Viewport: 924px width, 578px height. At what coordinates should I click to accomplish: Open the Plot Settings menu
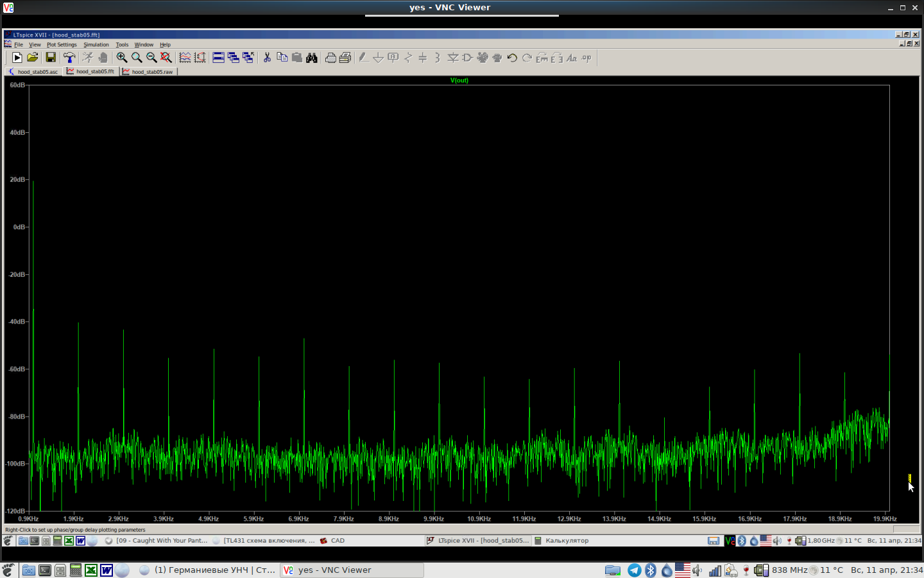tap(62, 45)
